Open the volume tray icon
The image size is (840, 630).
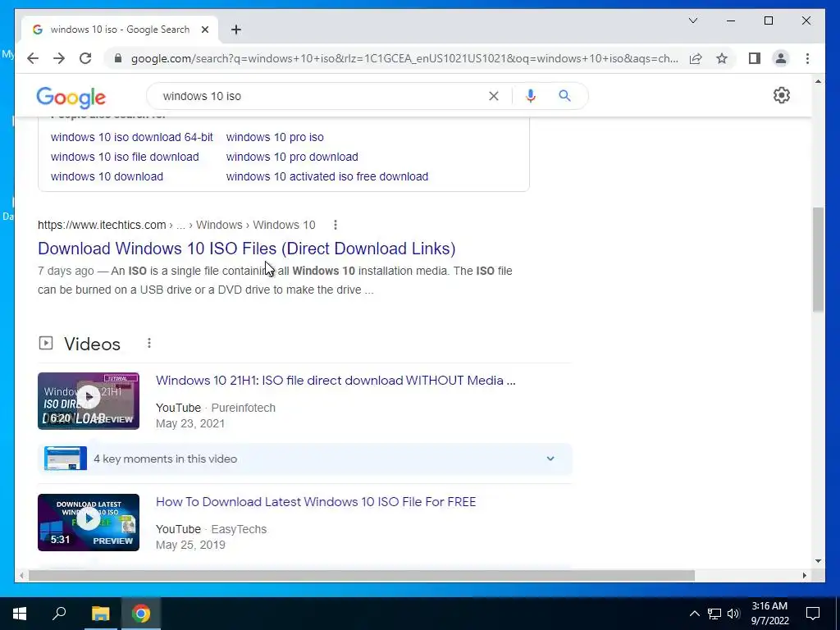[733, 614]
